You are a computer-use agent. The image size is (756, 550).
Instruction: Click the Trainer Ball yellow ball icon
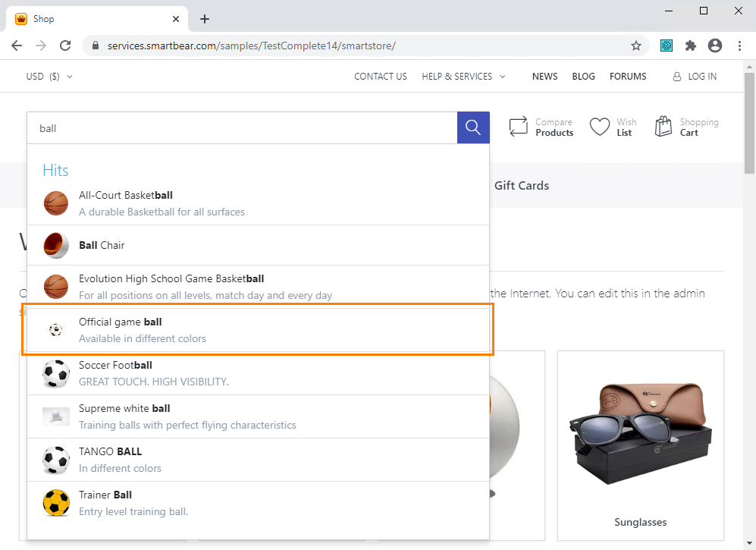point(55,502)
